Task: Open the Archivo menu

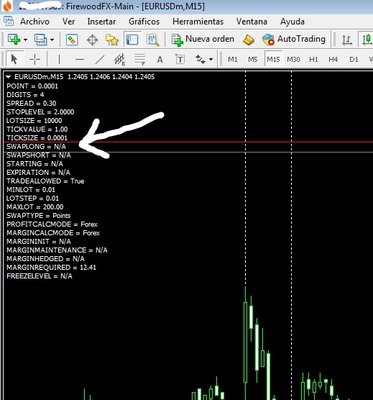Action: pos(35,22)
